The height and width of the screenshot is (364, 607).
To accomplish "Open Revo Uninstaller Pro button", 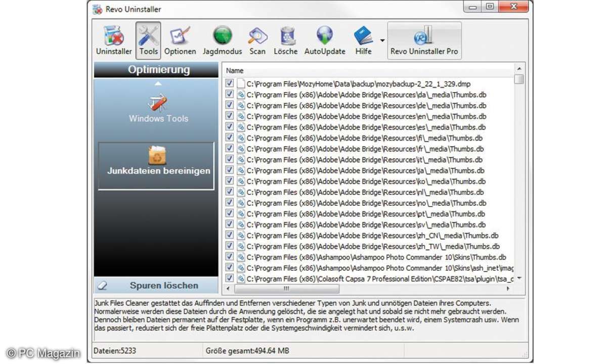I will point(424,40).
